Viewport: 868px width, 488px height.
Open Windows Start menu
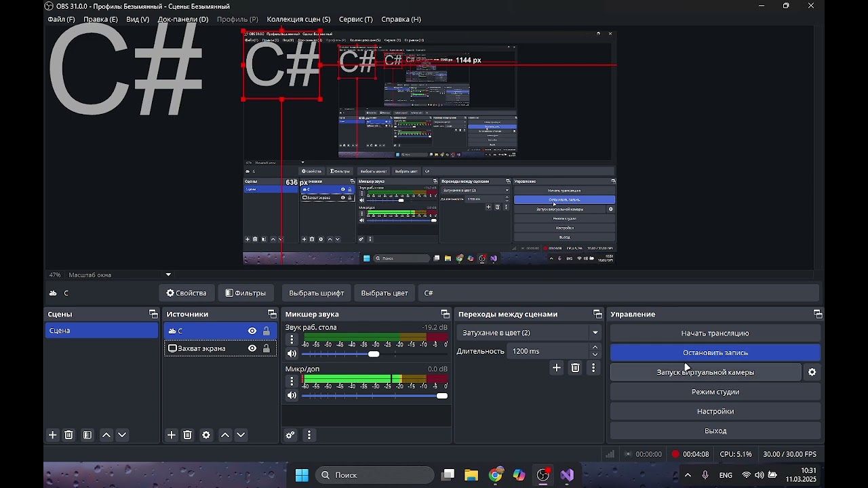pos(302,475)
